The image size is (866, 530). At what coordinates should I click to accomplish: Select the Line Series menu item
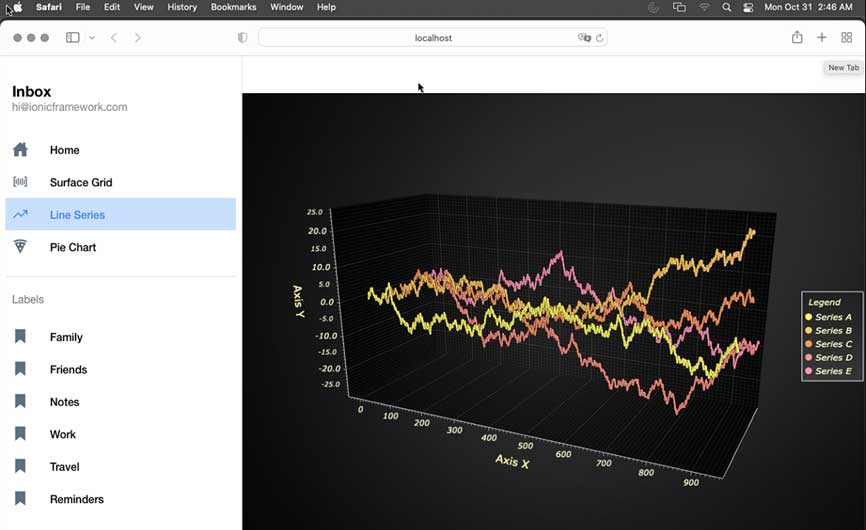point(120,214)
